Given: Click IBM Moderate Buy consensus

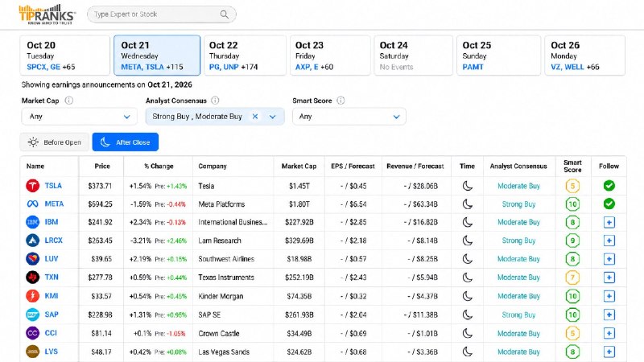Looking at the screenshot, I should pyautogui.click(x=518, y=222).
